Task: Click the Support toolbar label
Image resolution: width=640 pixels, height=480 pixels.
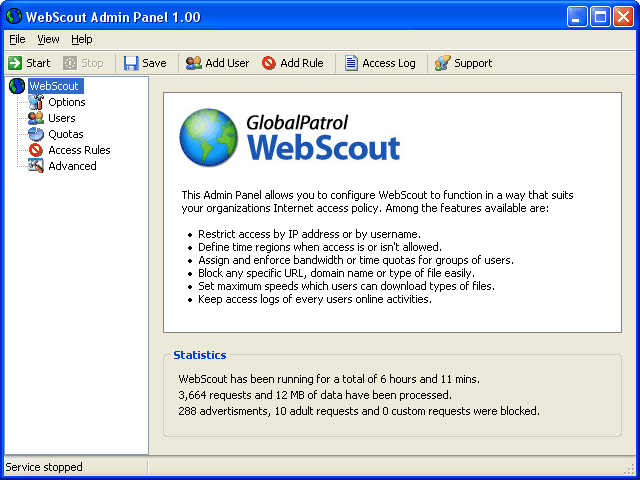Action: tap(473, 63)
